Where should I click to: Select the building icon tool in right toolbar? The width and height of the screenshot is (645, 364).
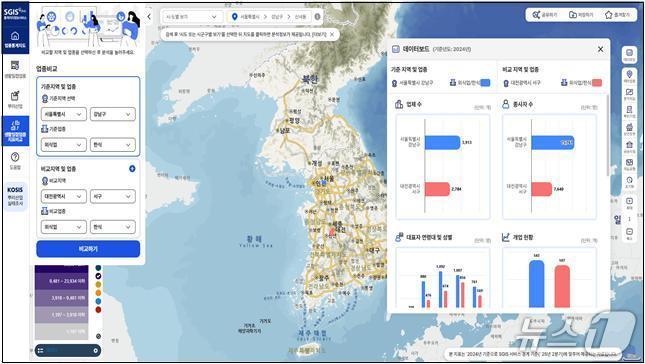pyautogui.click(x=629, y=129)
